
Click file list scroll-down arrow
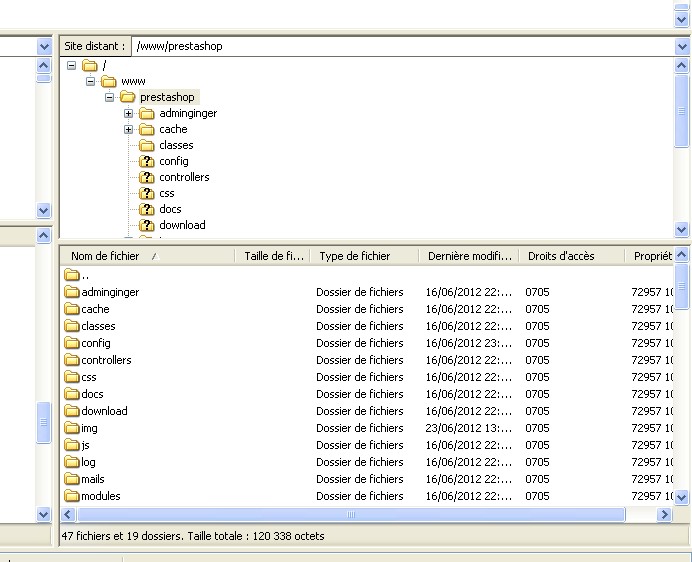click(682, 498)
